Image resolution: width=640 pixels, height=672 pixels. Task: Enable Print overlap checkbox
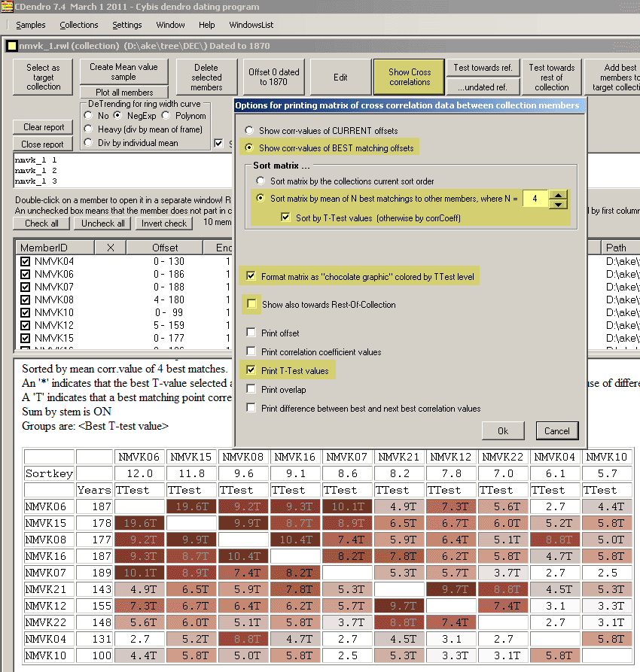coord(251,389)
